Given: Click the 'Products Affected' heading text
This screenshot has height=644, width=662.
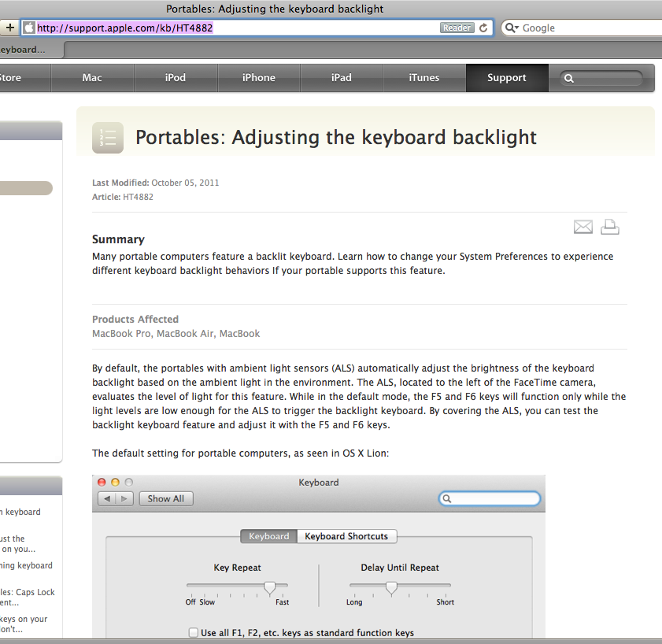Looking at the screenshot, I should [135, 320].
